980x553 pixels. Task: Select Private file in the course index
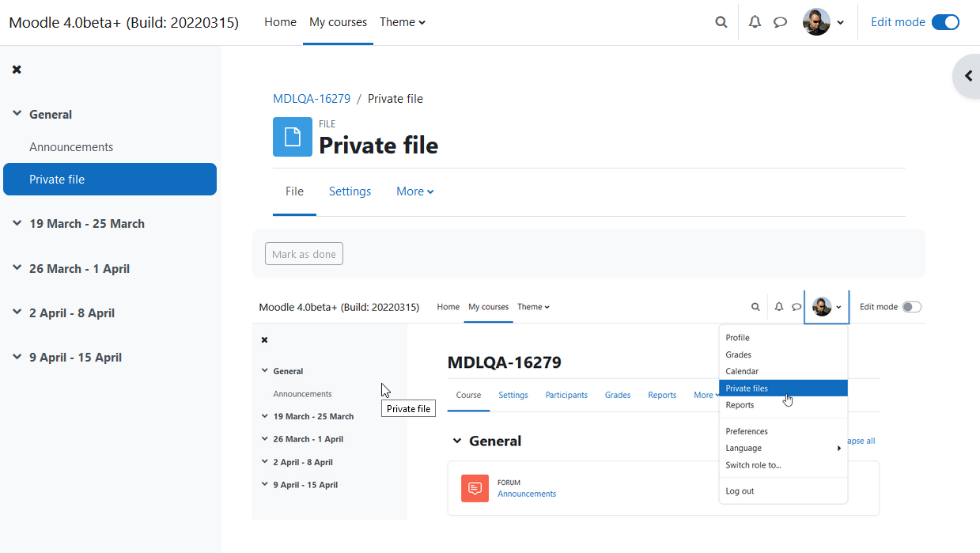pos(110,179)
